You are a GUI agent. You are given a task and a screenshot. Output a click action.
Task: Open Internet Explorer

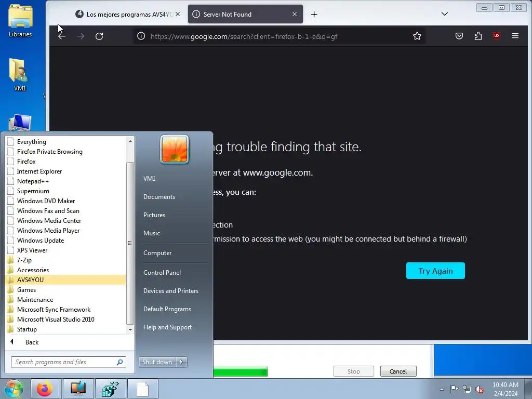coord(66,171)
